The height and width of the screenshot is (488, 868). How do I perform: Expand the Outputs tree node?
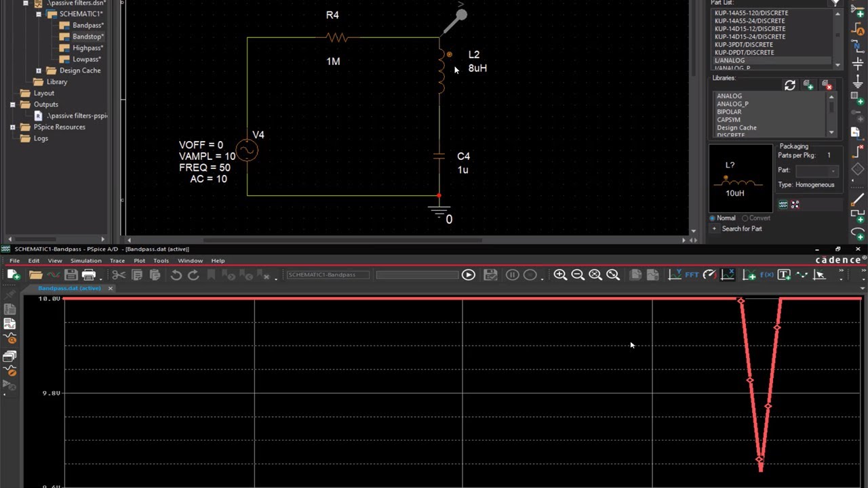point(13,104)
